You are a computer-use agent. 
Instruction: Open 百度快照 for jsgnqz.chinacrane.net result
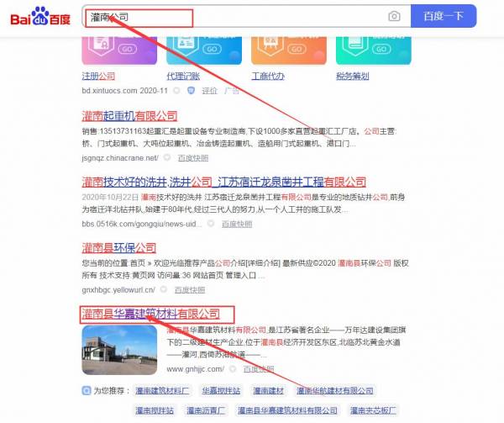coord(193,157)
